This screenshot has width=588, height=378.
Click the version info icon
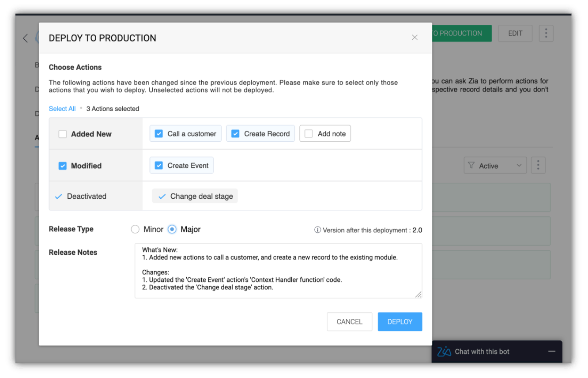coord(317,230)
